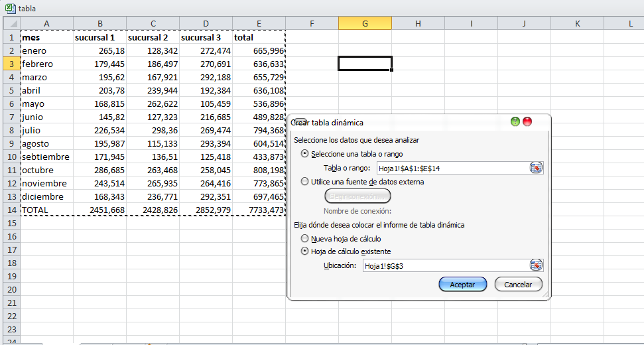Click the 'febrero' cell
644x345 pixels.
coord(47,64)
